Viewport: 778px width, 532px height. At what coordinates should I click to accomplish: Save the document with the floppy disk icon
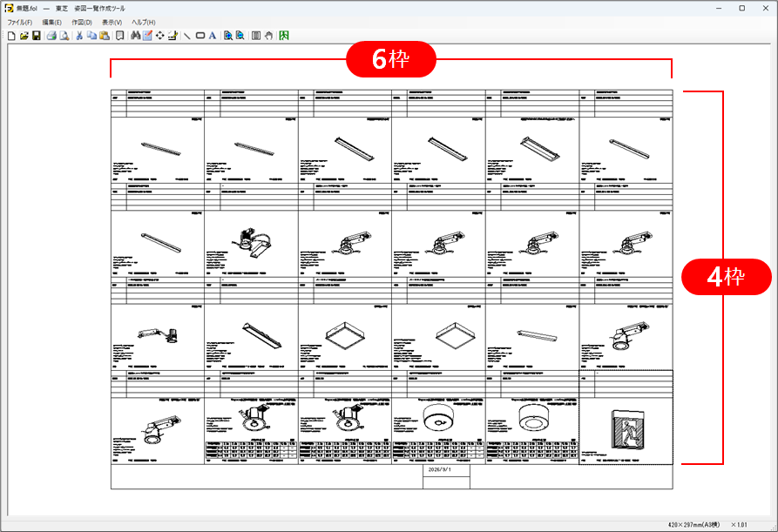coord(37,36)
